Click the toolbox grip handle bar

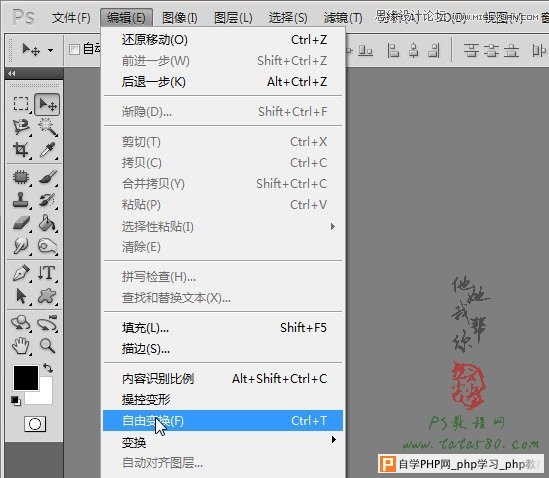[34, 85]
